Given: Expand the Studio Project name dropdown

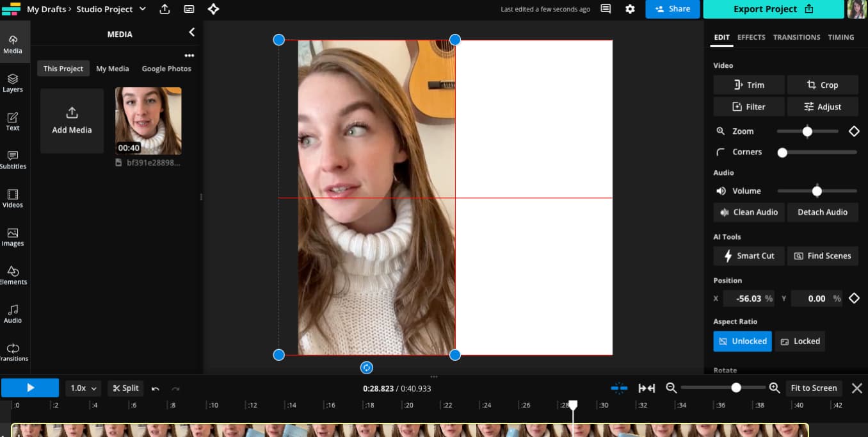Looking at the screenshot, I should pos(143,9).
